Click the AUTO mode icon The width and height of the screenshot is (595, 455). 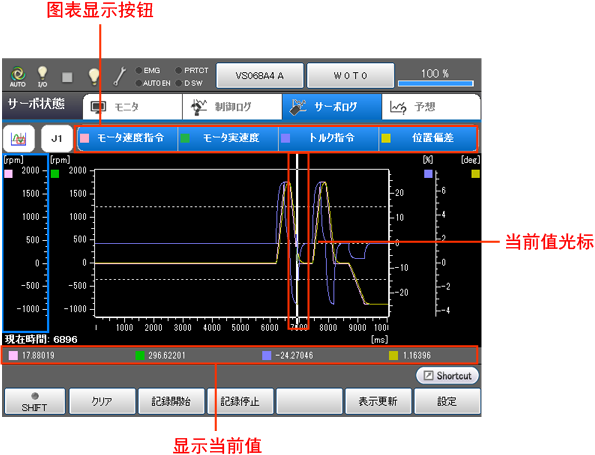point(17,76)
